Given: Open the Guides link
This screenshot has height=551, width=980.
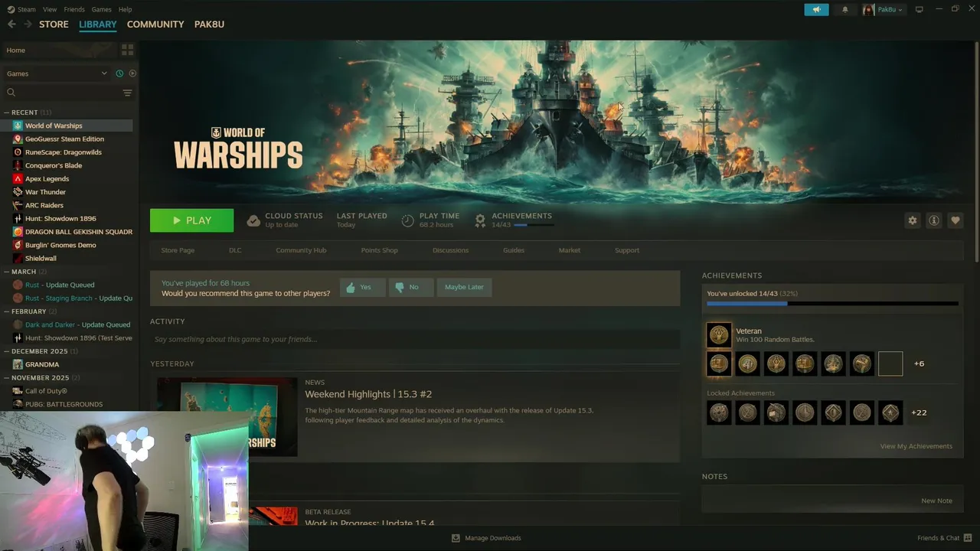Looking at the screenshot, I should (x=514, y=250).
